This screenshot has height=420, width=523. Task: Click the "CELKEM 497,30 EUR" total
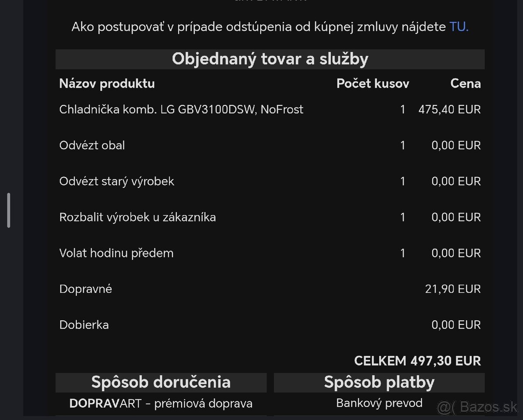(x=417, y=361)
